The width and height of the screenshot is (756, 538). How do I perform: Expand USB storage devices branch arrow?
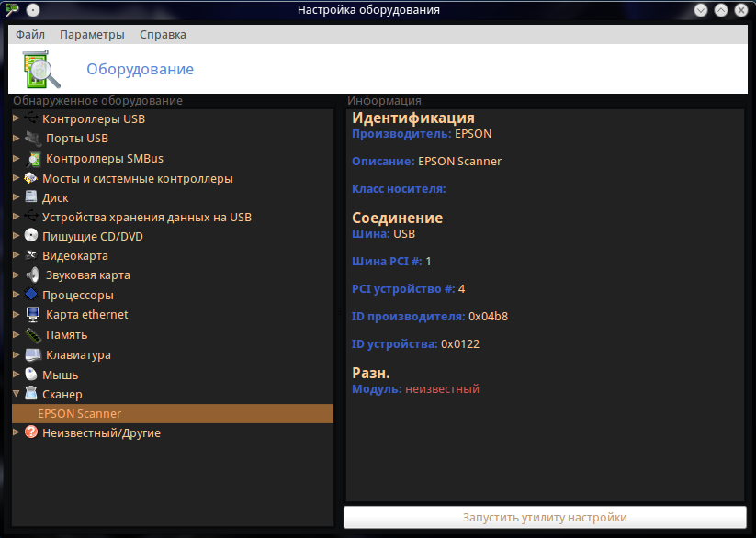pyautogui.click(x=16, y=217)
